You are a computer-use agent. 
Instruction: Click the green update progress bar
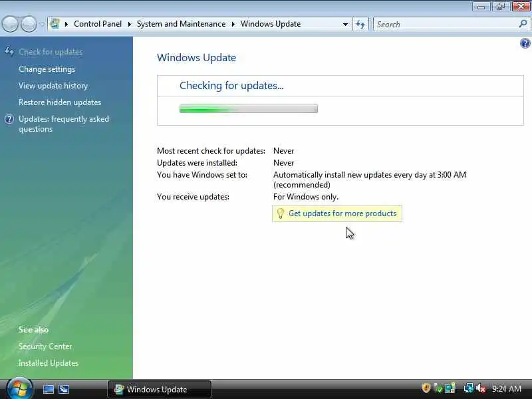249,108
